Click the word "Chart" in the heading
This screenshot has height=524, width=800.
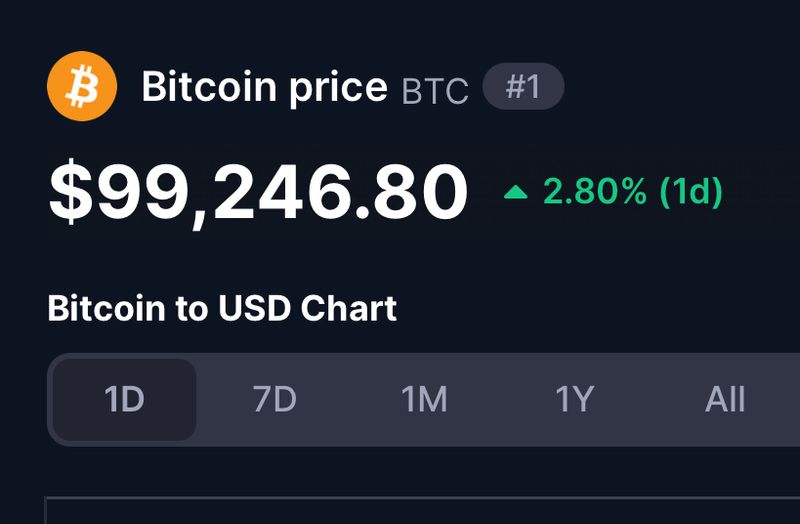click(x=348, y=309)
